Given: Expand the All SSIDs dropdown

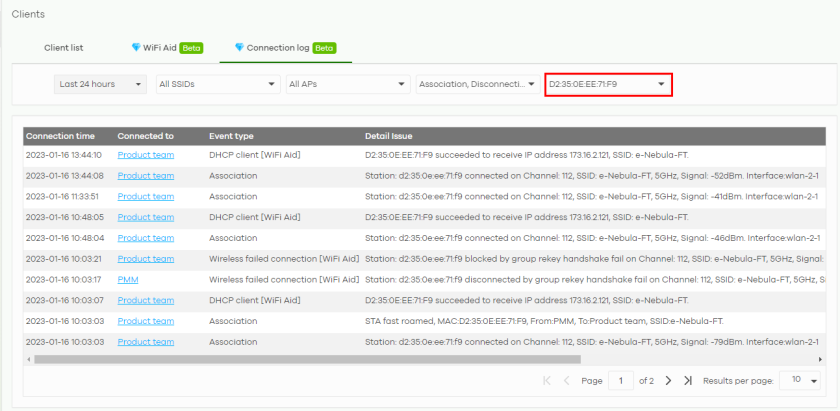Looking at the screenshot, I should pos(217,84).
